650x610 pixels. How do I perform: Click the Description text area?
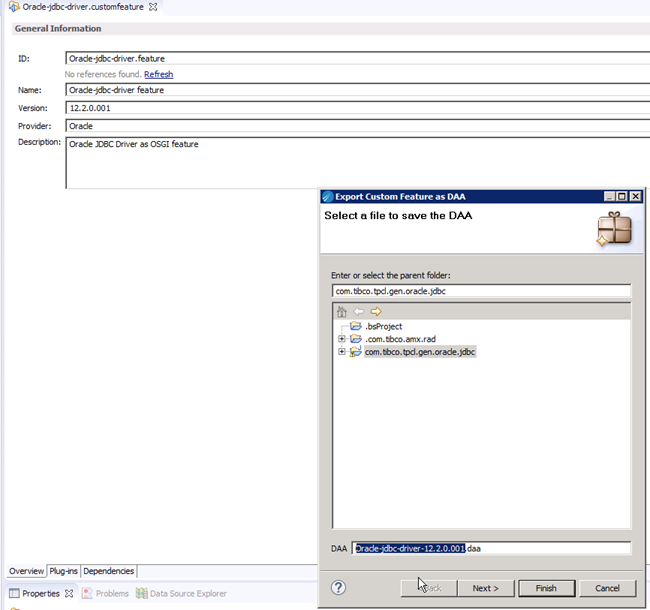pos(357,163)
